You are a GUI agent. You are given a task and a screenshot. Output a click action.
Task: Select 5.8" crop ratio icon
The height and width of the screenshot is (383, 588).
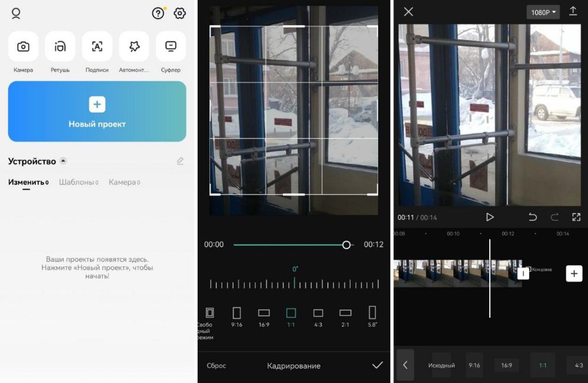(372, 312)
